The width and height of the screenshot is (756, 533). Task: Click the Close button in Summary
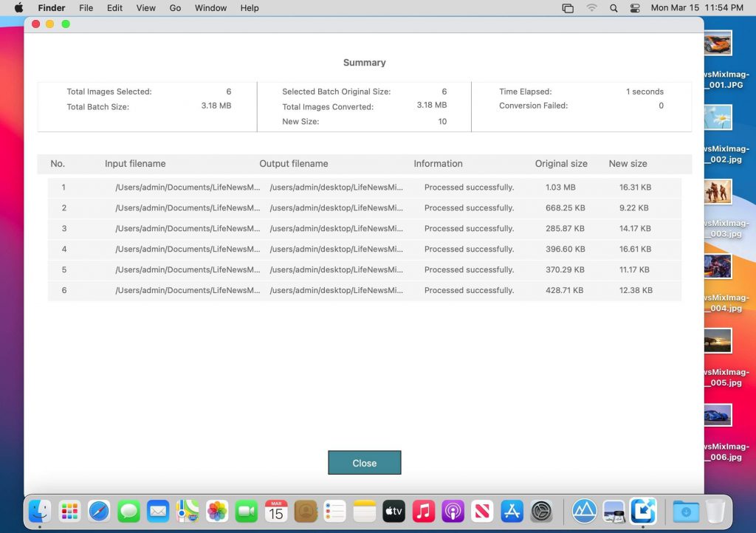pos(364,463)
